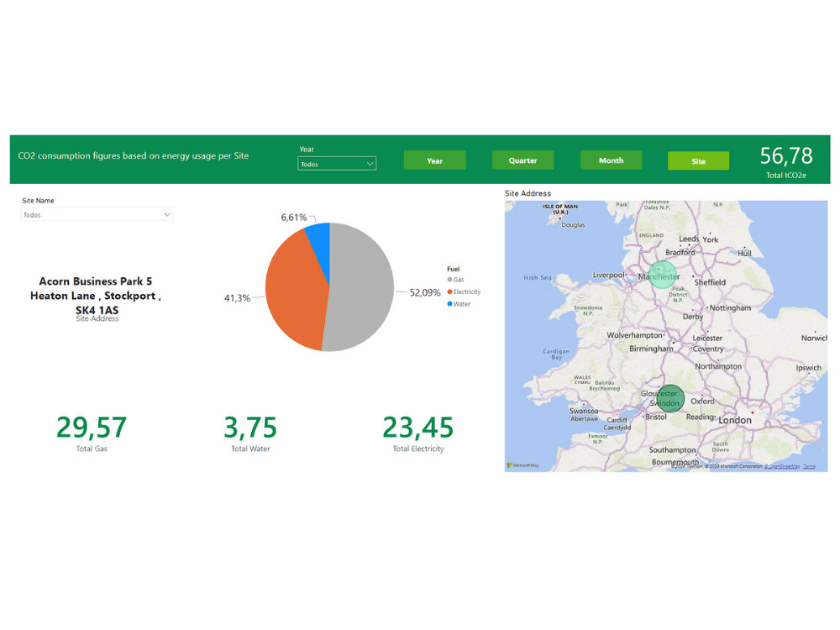Switch to the Quarter view
This screenshot has height=630, width=840.
click(522, 160)
